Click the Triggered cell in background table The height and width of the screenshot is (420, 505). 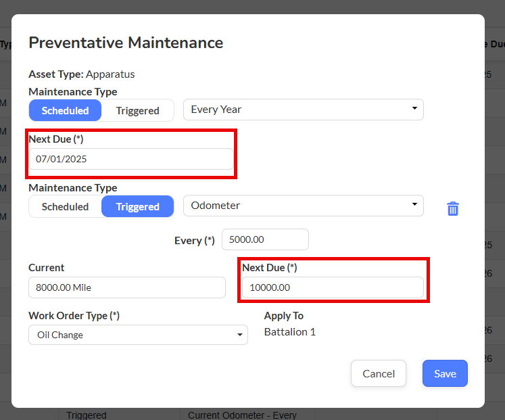(87, 415)
